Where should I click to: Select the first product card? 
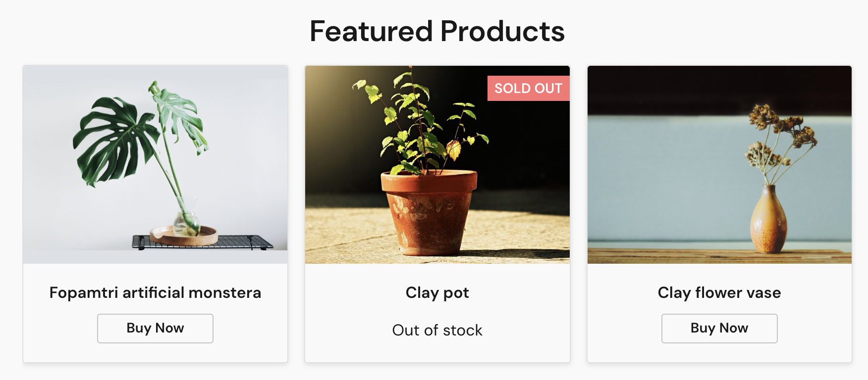coord(155,213)
